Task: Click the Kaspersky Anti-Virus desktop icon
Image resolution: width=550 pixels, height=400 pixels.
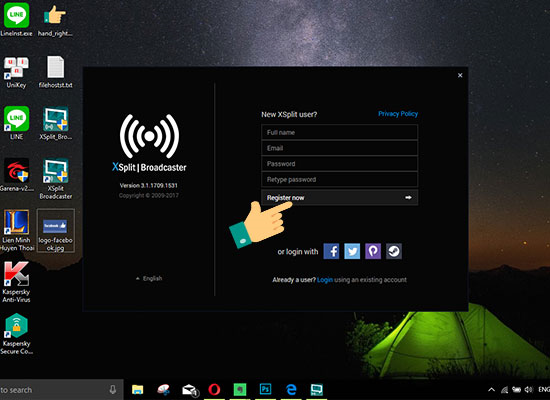Action: point(16,282)
